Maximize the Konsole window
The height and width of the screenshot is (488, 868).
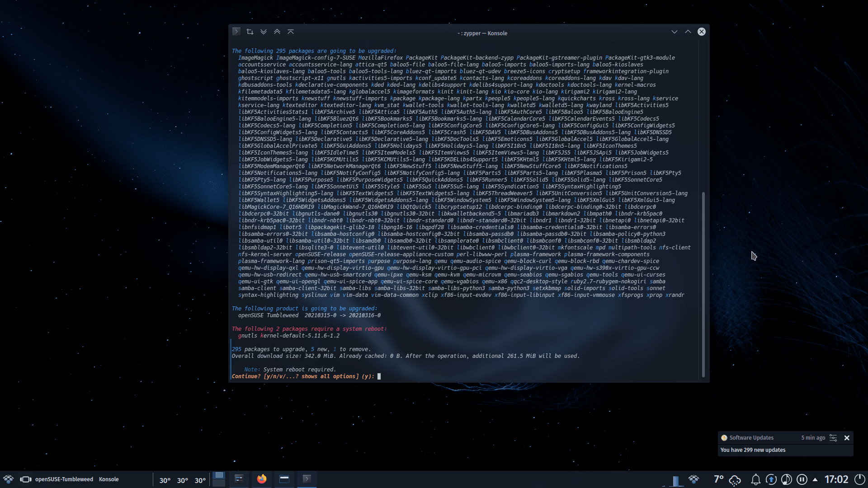[688, 32]
